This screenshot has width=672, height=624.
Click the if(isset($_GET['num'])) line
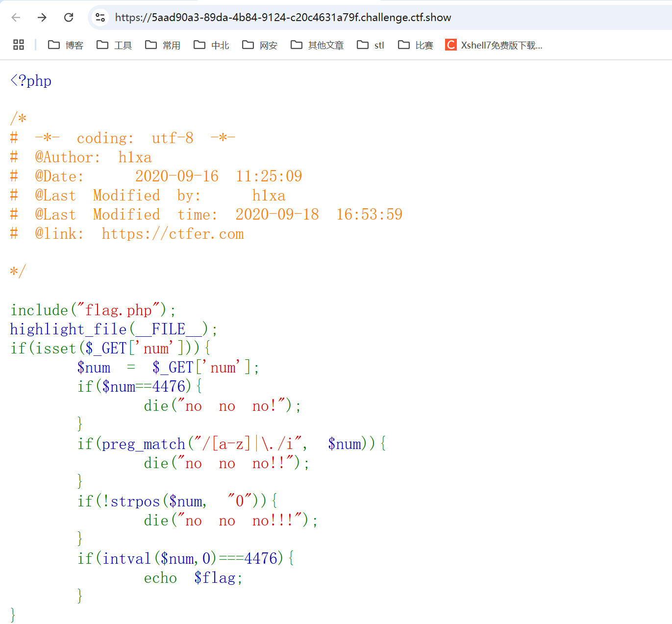[x=110, y=348]
